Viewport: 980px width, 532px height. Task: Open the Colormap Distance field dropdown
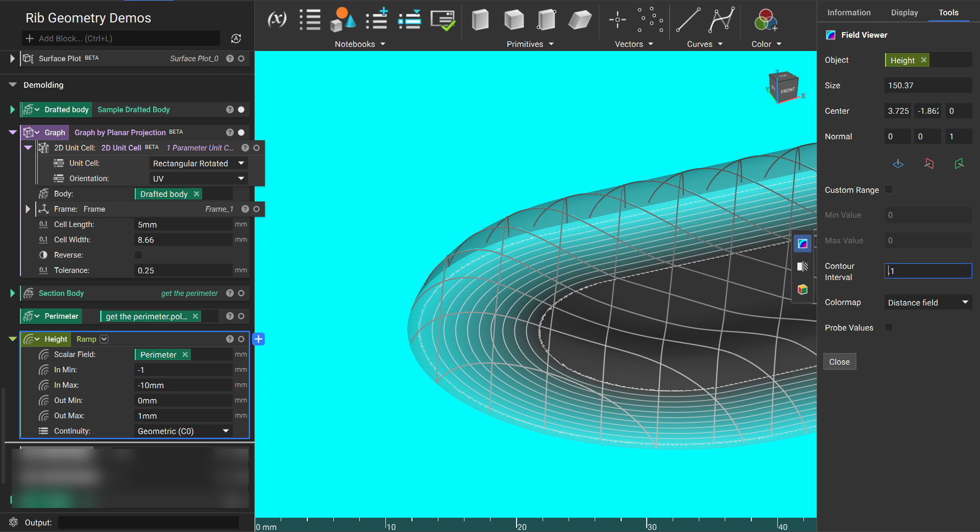pyautogui.click(x=928, y=302)
